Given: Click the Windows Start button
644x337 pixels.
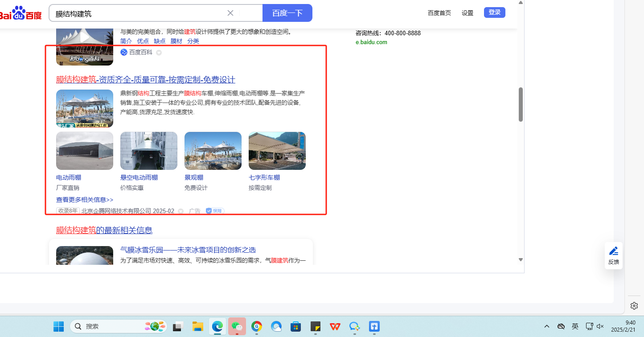Looking at the screenshot, I should click(58, 326).
